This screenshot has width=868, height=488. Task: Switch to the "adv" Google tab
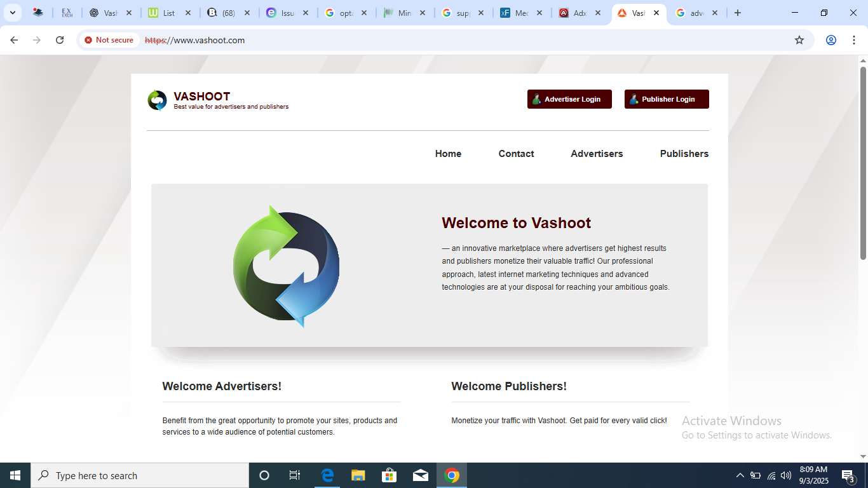[x=698, y=13]
